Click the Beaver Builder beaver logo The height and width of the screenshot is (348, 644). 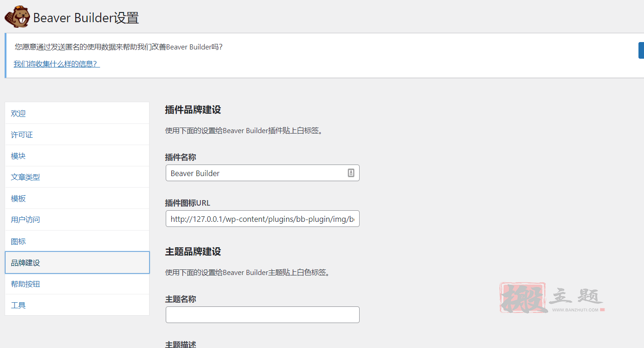17,18
